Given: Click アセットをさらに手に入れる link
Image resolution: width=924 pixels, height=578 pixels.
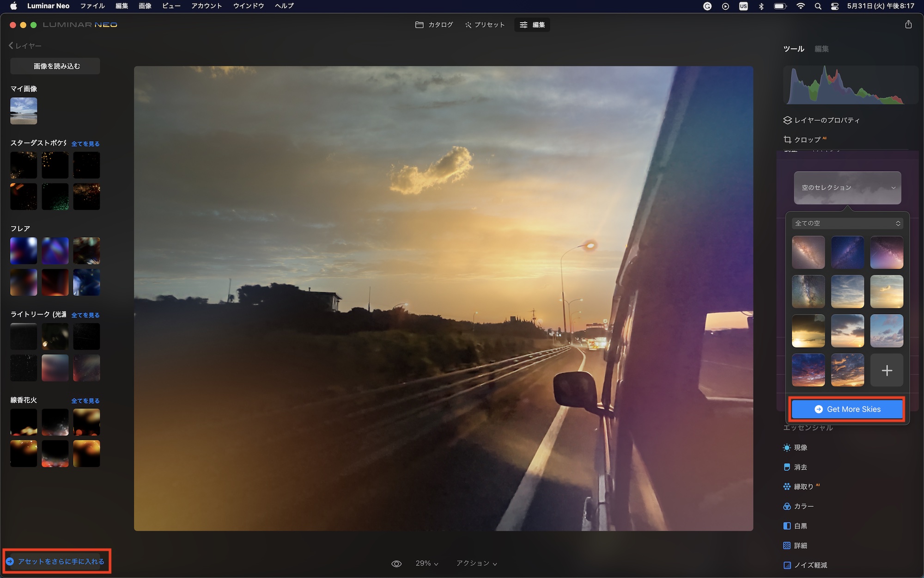Looking at the screenshot, I should [61, 561].
